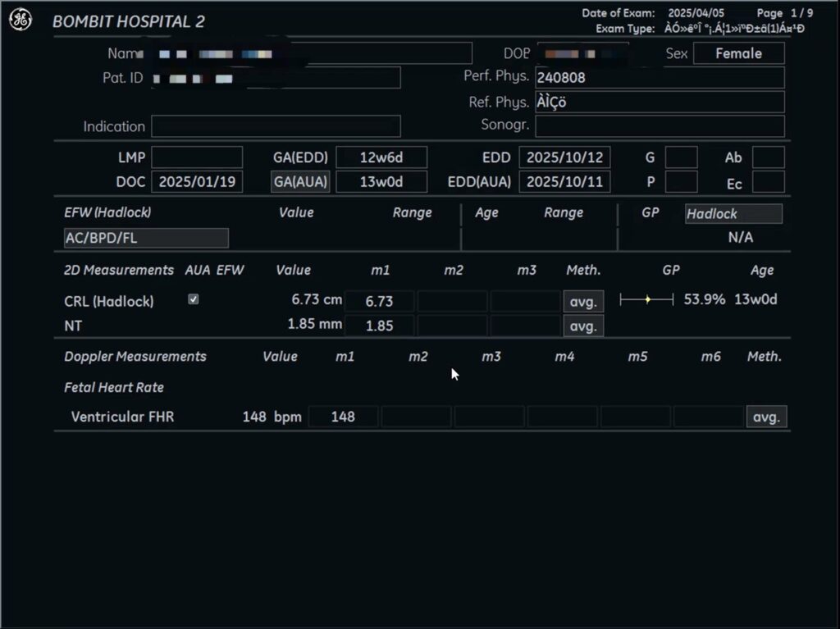Click the Indication input field
The width and height of the screenshot is (840, 629).
276,126
